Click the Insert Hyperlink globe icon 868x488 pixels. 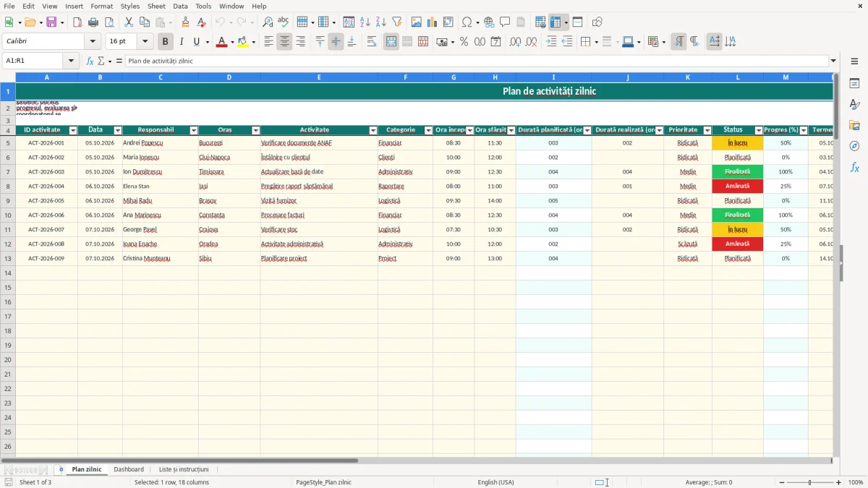tap(489, 22)
